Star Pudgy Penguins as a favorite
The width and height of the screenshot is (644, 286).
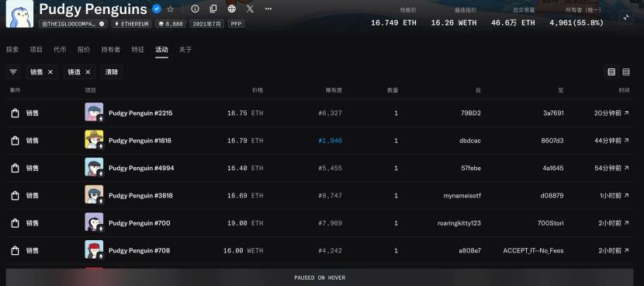click(x=171, y=9)
